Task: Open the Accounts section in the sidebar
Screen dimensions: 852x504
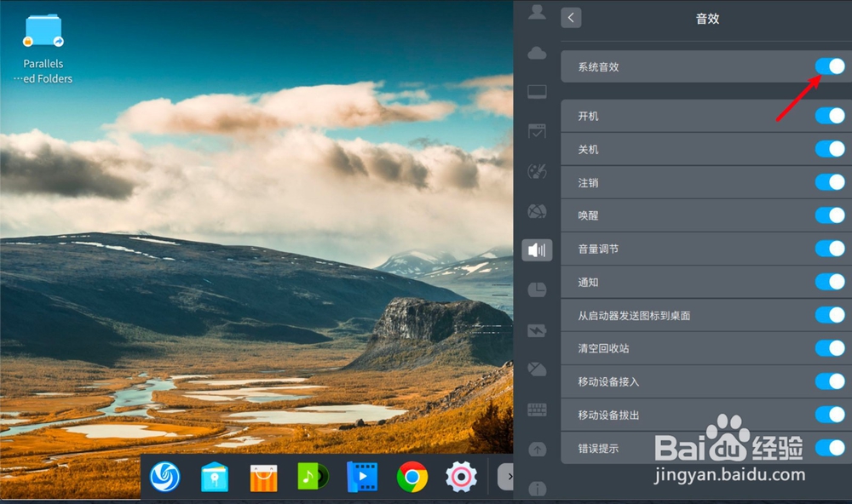Action: click(537, 12)
